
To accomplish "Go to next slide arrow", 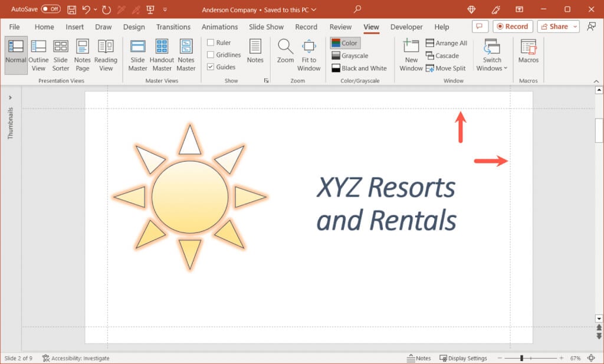I will point(599,336).
